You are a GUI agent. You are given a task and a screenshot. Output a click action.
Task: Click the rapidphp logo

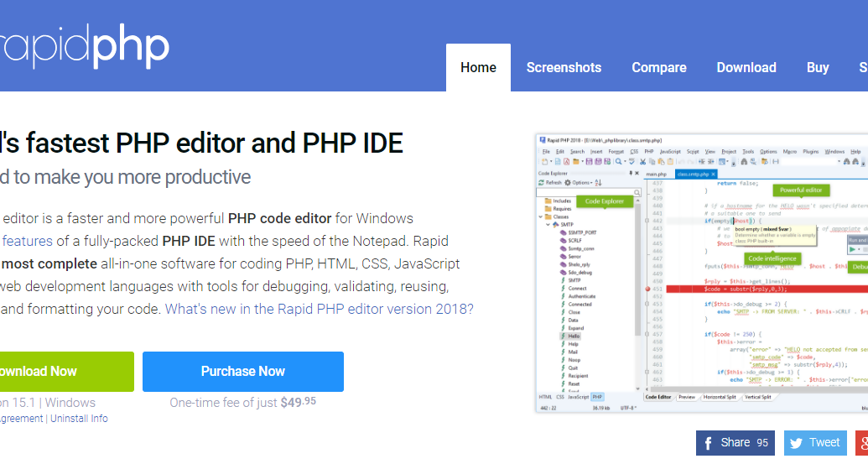point(84,46)
